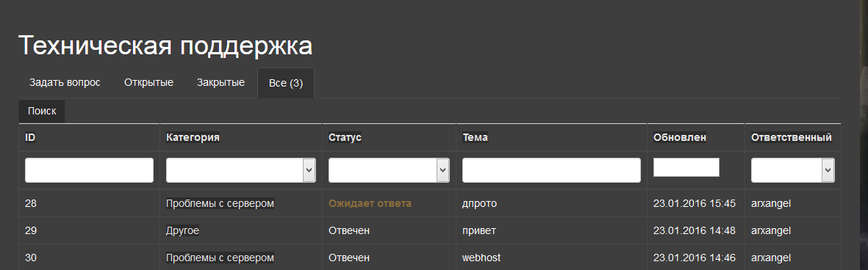Sort by the Тема column header
The height and width of the screenshot is (270, 868).
click(x=475, y=137)
